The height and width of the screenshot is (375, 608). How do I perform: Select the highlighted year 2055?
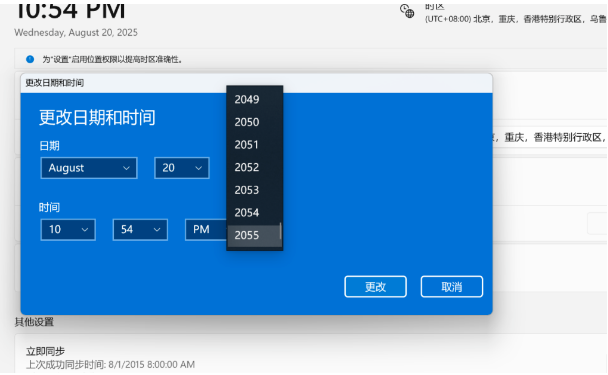pyautogui.click(x=254, y=235)
